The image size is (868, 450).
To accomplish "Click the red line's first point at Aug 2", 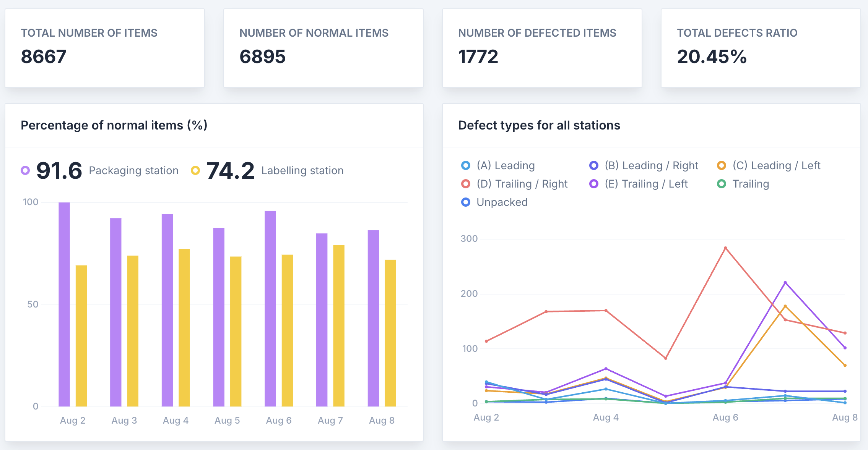I will click(x=486, y=341).
